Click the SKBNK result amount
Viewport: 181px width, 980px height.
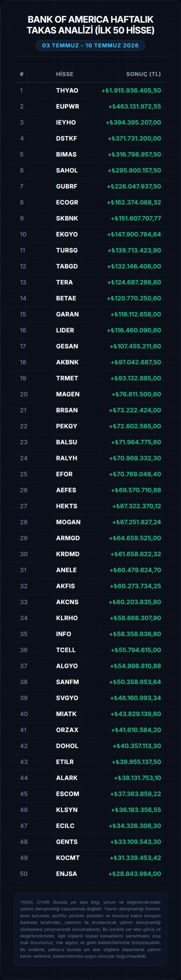tap(136, 218)
